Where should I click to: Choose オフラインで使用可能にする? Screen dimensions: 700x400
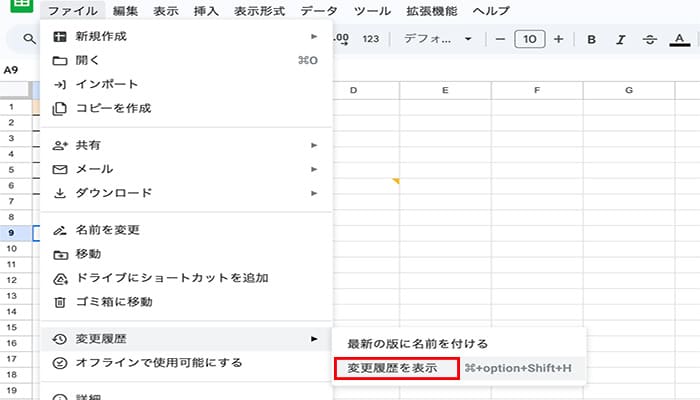tap(187, 363)
